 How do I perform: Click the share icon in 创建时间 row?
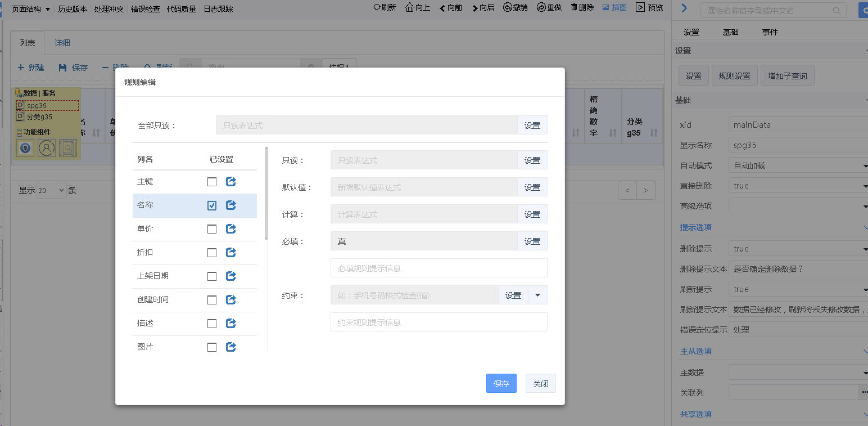pyautogui.click(x=230, y=300)
